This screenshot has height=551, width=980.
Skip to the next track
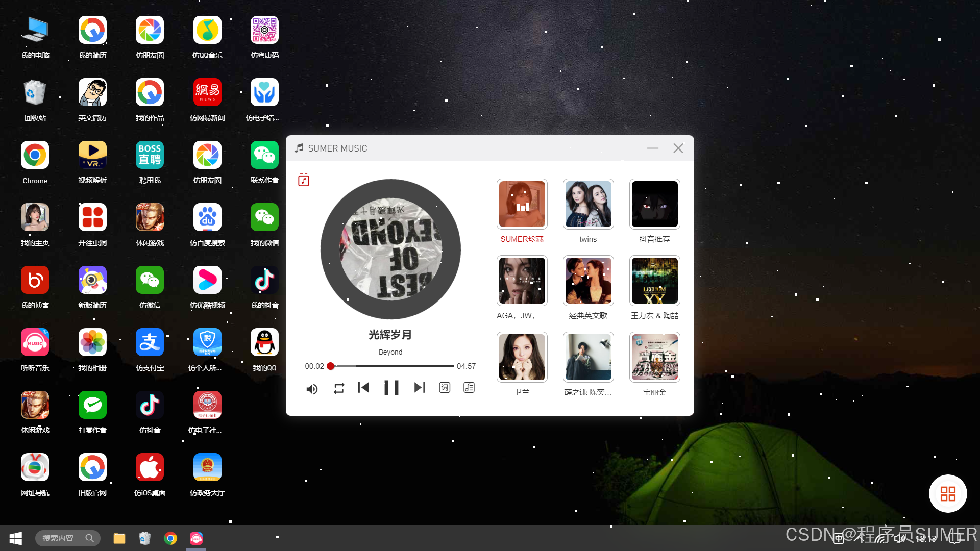[x=419, y=388]
